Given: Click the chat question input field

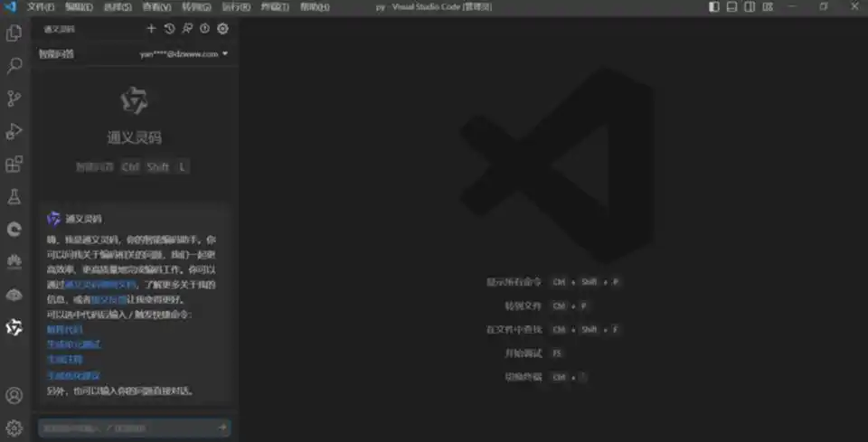Looking at the screenshot, I should (127, 428).
